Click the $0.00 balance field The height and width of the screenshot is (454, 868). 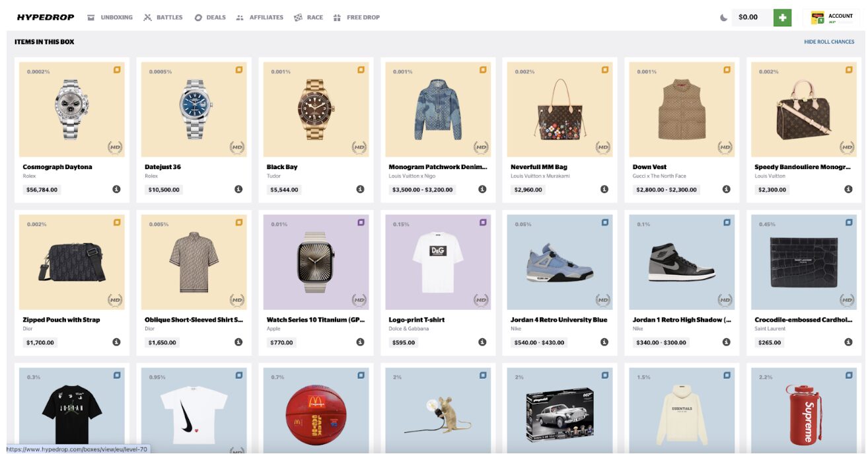coord(752,17)
